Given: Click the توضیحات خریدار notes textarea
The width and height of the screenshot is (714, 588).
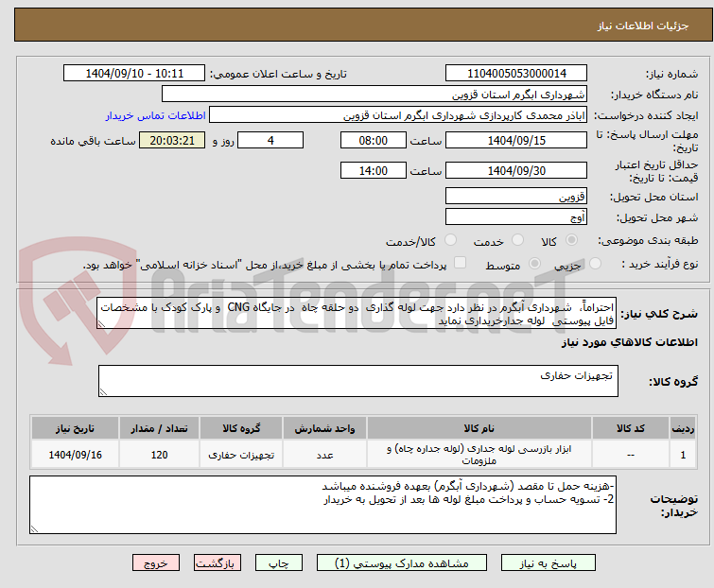Looking at the screenshot, I should coord(322,505).
